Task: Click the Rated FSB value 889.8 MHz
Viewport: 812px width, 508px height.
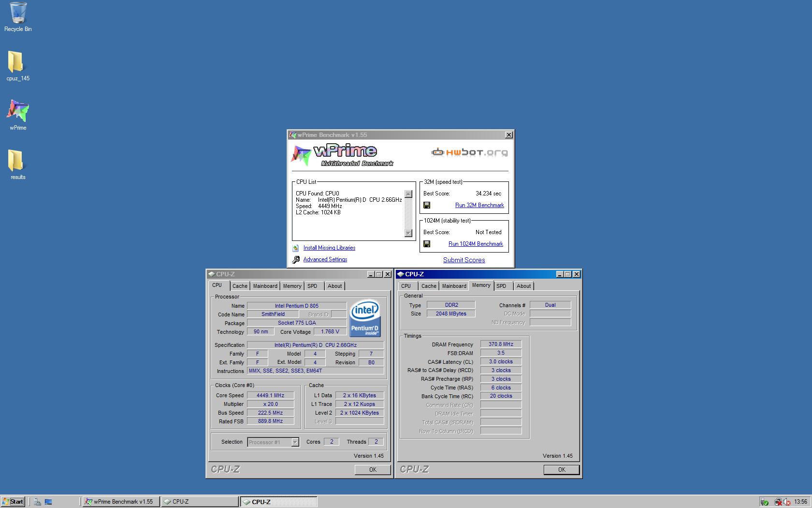Action: click(x=270, y=421)
